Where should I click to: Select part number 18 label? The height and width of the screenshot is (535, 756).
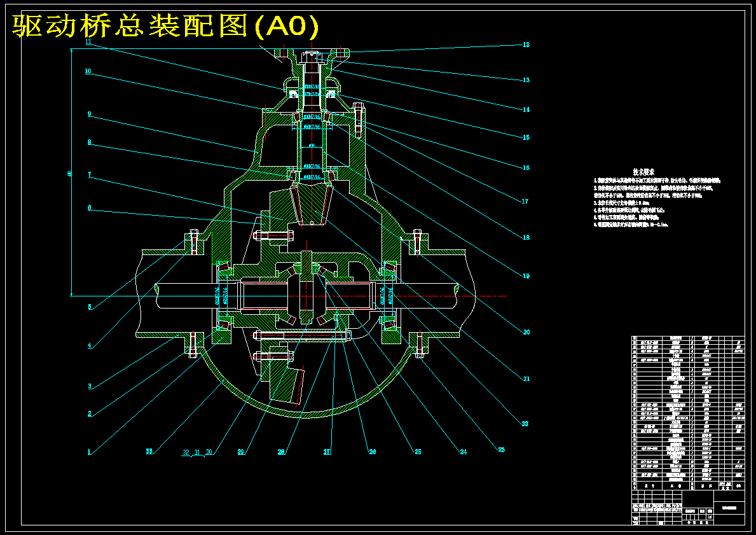coord(526,237)
